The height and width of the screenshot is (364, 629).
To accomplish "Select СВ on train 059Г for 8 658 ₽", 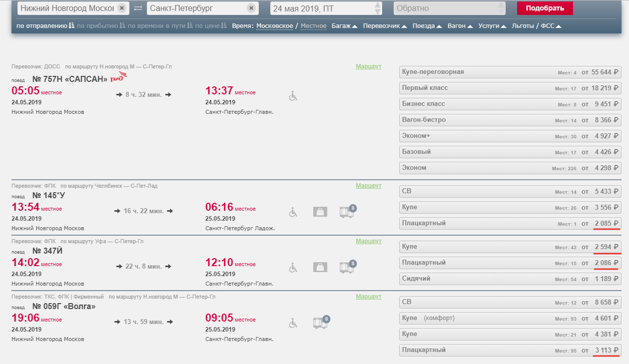I will [x=510, y=303].
